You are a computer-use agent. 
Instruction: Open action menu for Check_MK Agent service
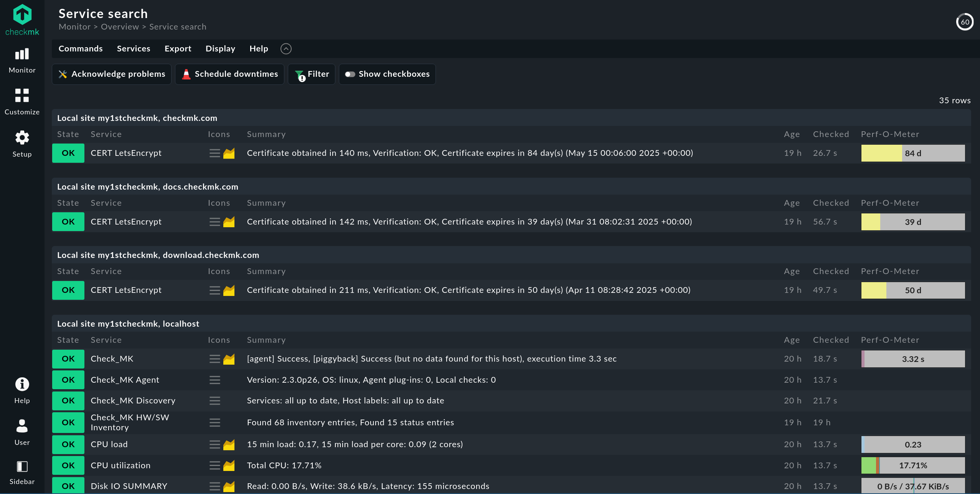(x=215, y=380)
